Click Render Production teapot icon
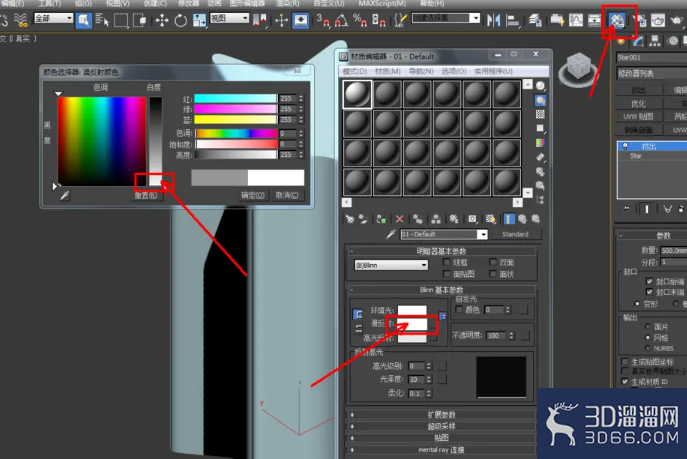The width and height of the screenshot is (687, 459). (x=677, y=20)
